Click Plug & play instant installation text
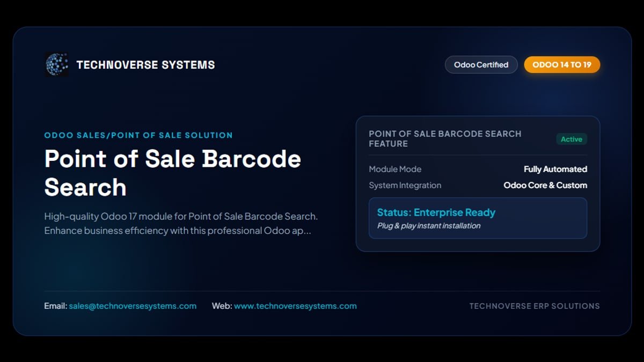Image resolution: width=644 pixels, height=362 pixels. click(x=429, y=226)
